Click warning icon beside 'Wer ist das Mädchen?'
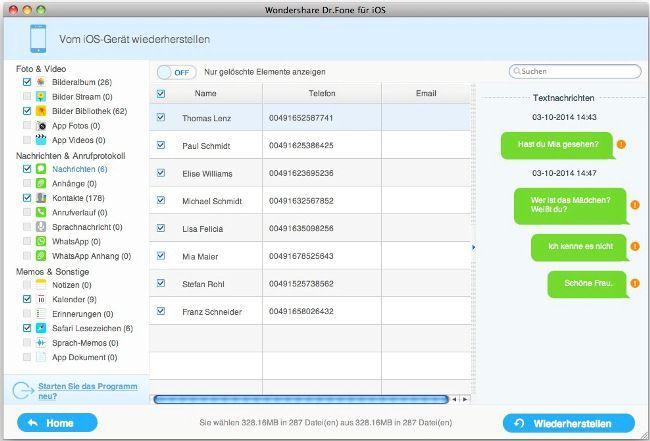This screenshot has width=650, height=441. 635,205
